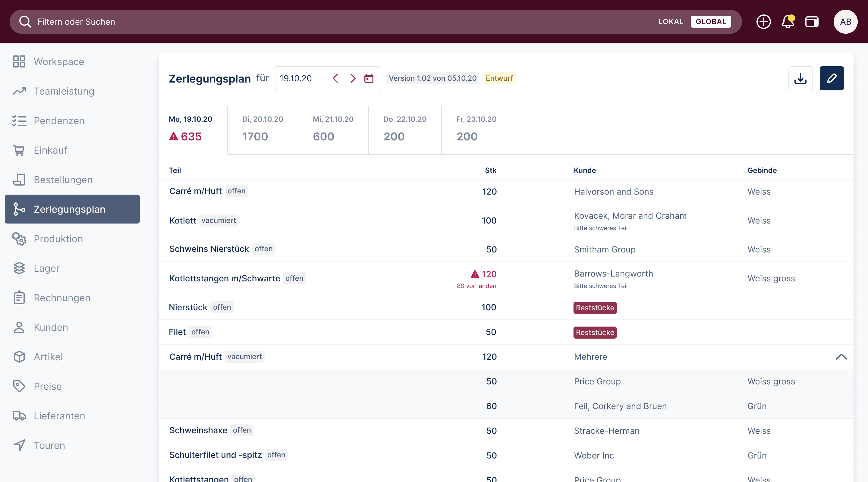Click the Rechnungen clipboard icon
Viewport: 868px width, 482px height.
19,298
